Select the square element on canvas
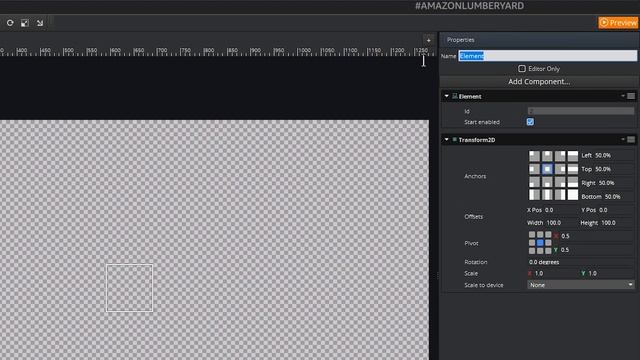Image resolution: width=640 pixels, height=360 pixels. pos(129,288)
